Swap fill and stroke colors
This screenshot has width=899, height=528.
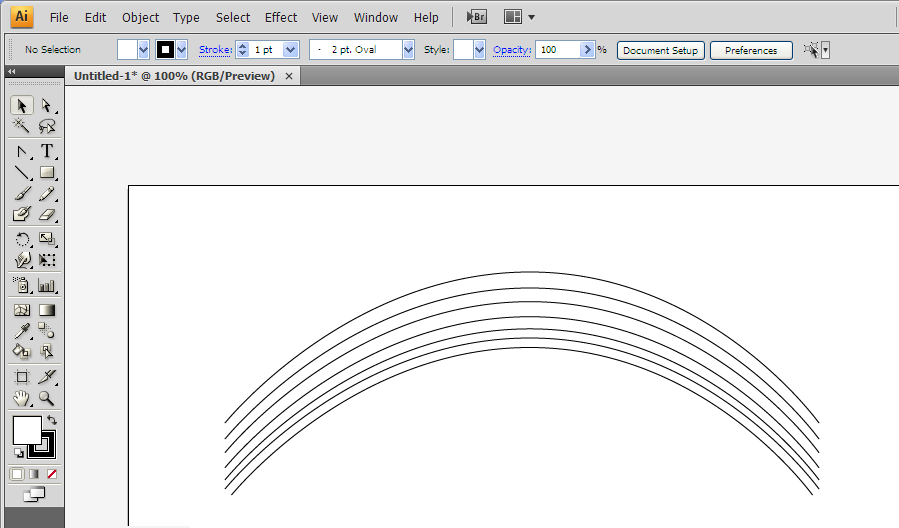click(x=52, y=420)
